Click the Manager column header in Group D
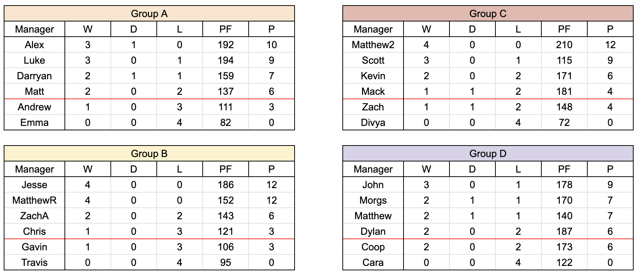Screen dimensions: 644x277 [x=373, y=169]
